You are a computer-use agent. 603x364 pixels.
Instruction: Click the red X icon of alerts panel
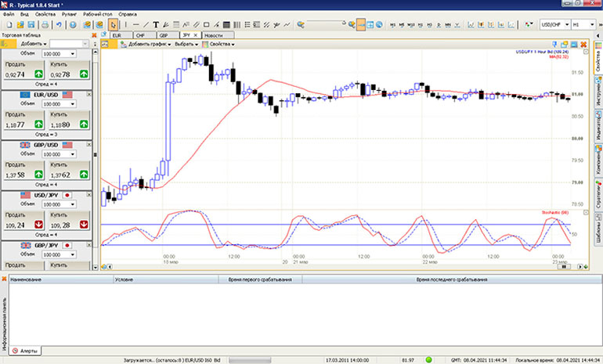[x=4, y=279]
